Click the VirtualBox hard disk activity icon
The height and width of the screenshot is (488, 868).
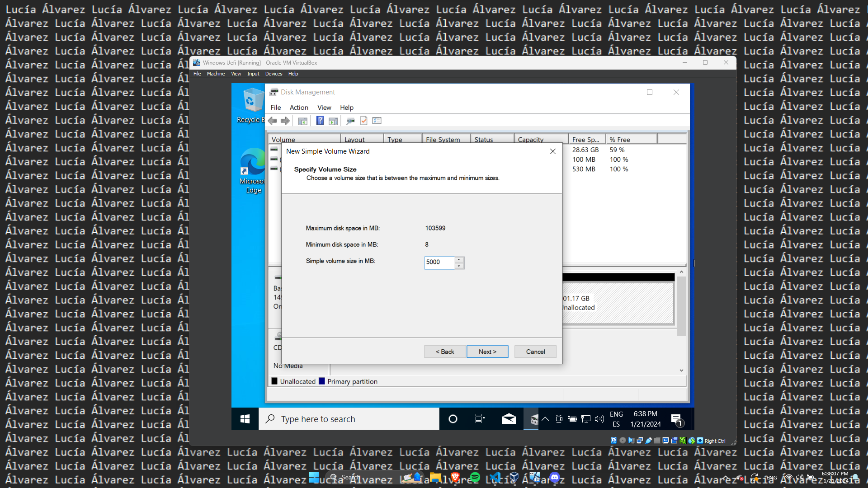[613, 441]
